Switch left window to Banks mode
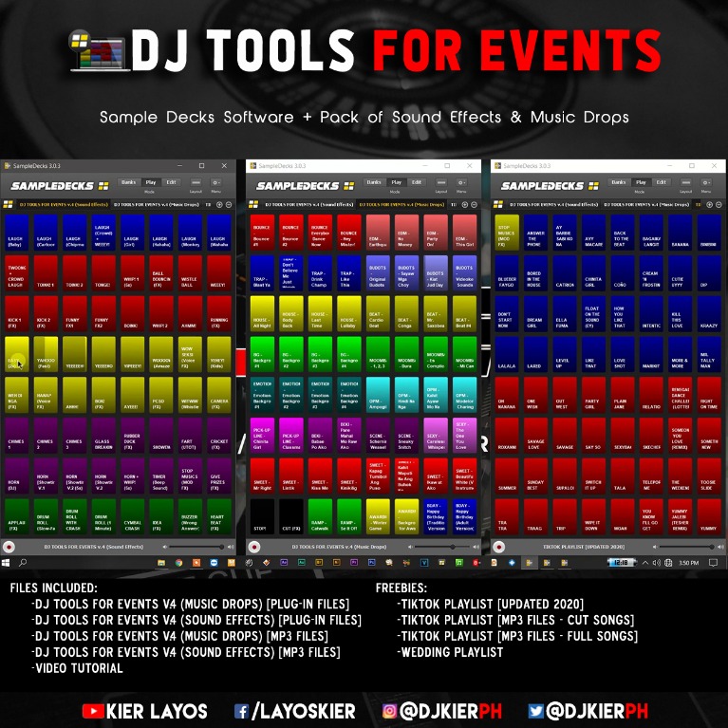This screenshot has height=728, width=728. (128, 182)
